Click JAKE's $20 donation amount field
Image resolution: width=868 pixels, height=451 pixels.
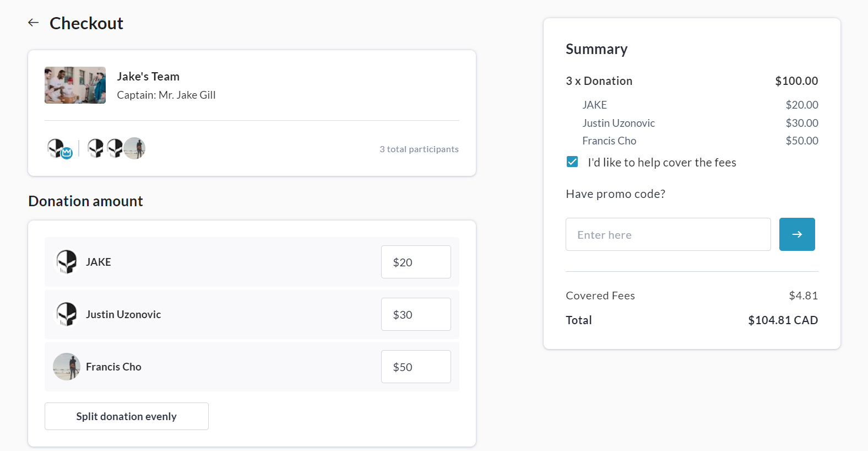[x=416, y=262]
